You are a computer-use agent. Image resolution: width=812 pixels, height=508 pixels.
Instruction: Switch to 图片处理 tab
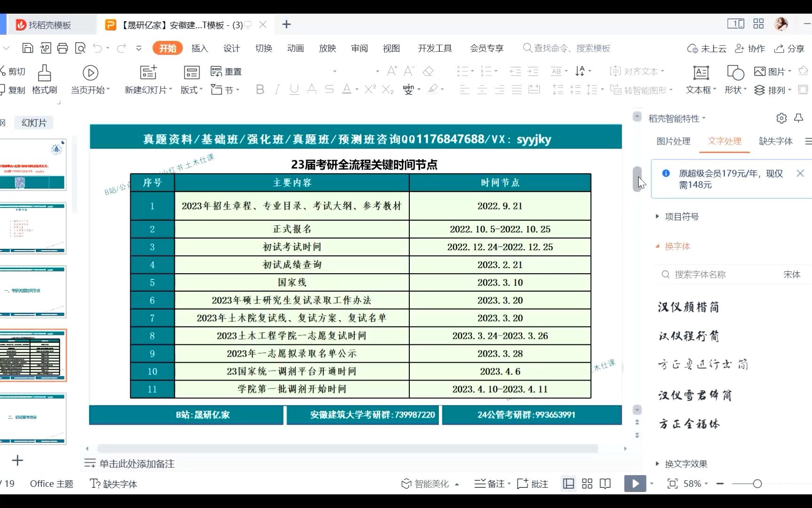(x=673, y=141)
